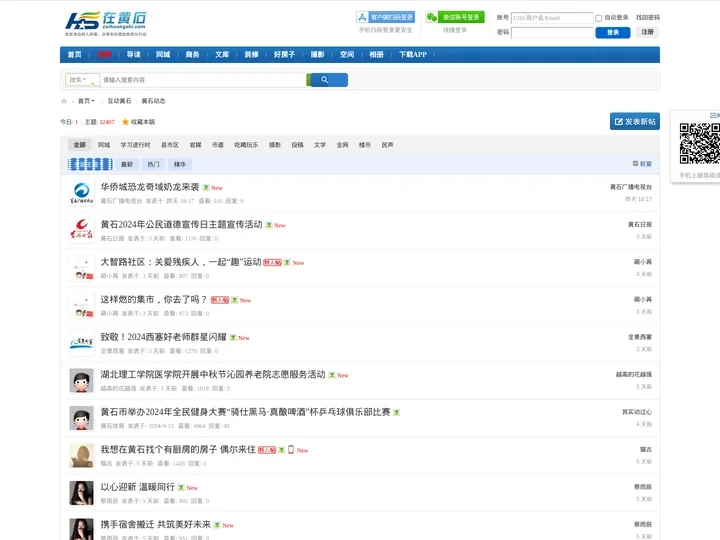Screen dimensions: 720x540
Task: Click the image icon after 致敬！2024西塞好老师
Action: click(x=233, y=338)
